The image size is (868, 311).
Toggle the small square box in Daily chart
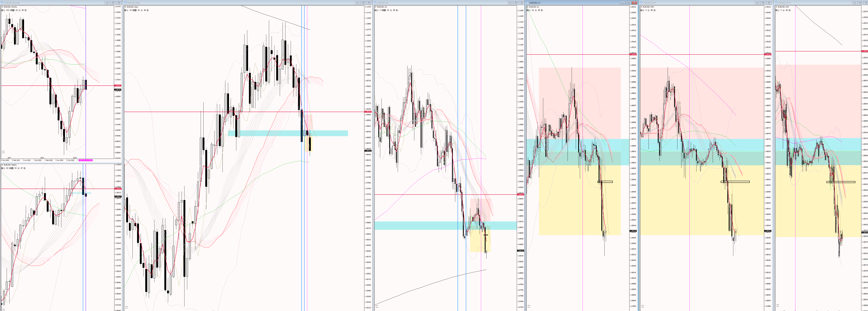tap(126, 307)
